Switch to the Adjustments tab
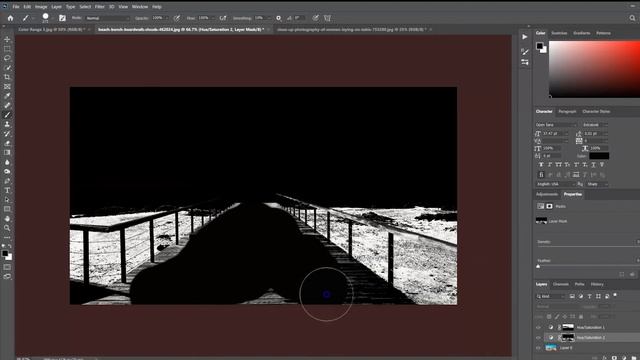Screen dimensions: 640x360 point(547,194)
